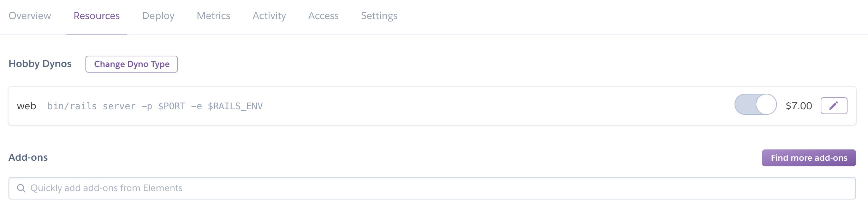This screenshot has height=203, width=868.
Task: Open the Activity tab
Action: tap(269, 16)
